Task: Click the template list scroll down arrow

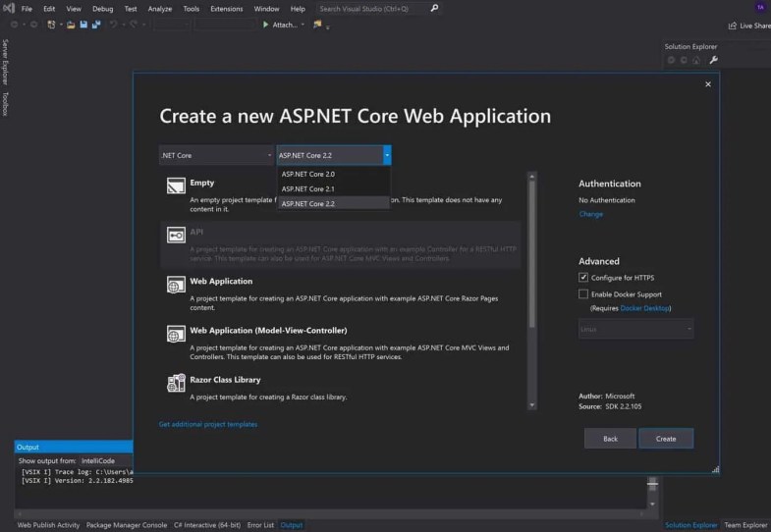Action: pyautogui.click(x=531, y=405)
